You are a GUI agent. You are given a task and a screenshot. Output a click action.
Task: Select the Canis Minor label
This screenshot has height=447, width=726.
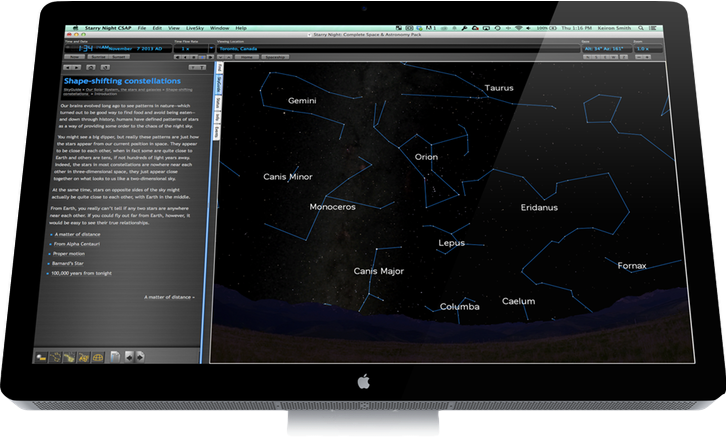[288, 177]
